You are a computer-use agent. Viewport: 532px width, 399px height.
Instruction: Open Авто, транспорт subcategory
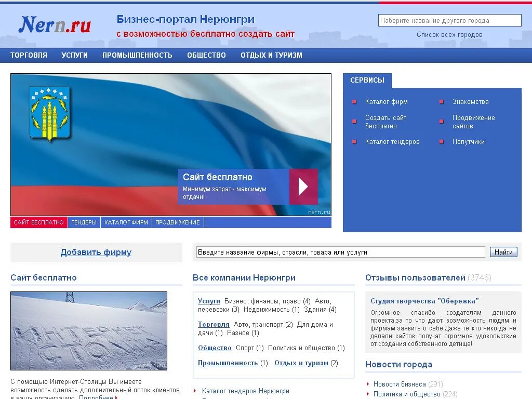click(259, 324)
